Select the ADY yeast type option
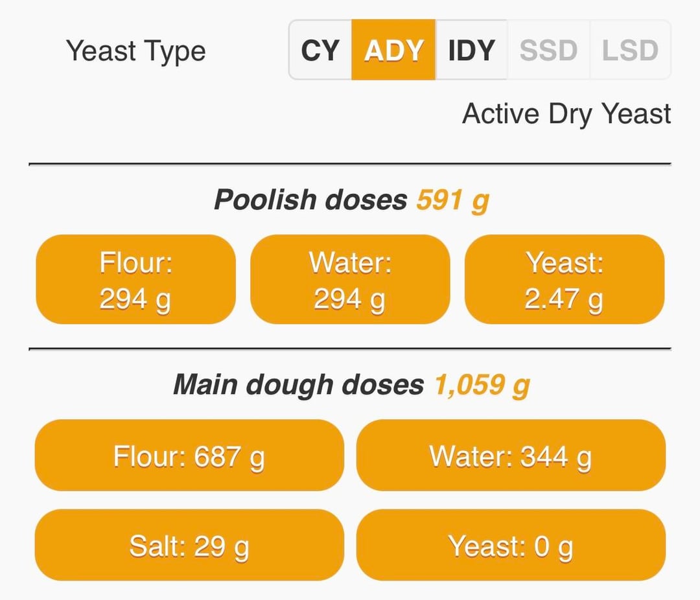Screen dimensions: 700x600 393,51
